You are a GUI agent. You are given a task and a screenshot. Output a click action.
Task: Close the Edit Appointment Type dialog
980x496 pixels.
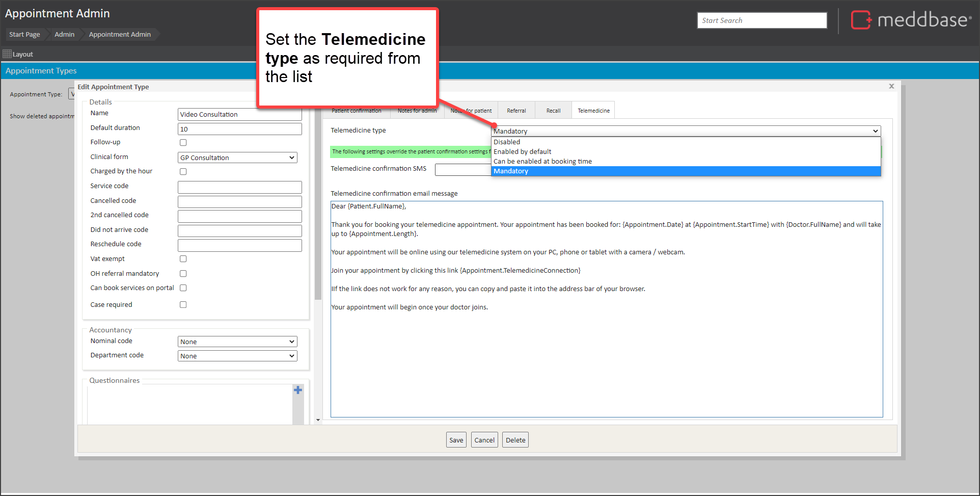point(891,86)
